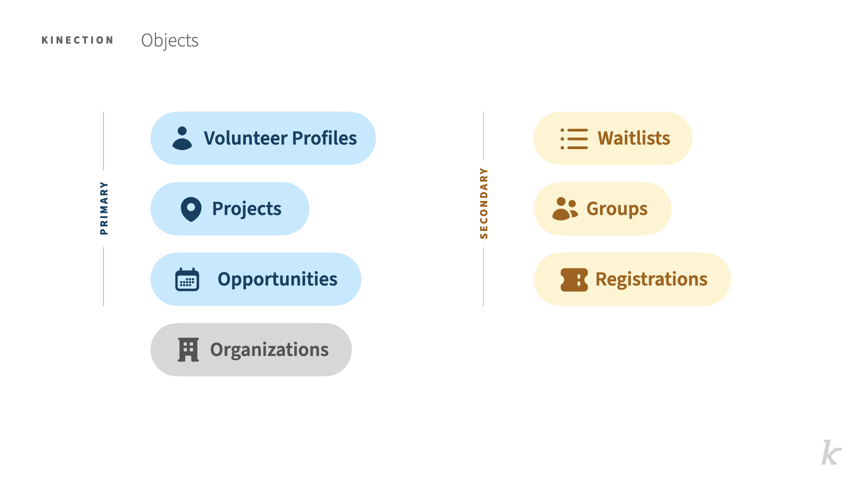Click the ticket icon beside Registrations
This screenshot has height=488, width=868.
point(574,280)
